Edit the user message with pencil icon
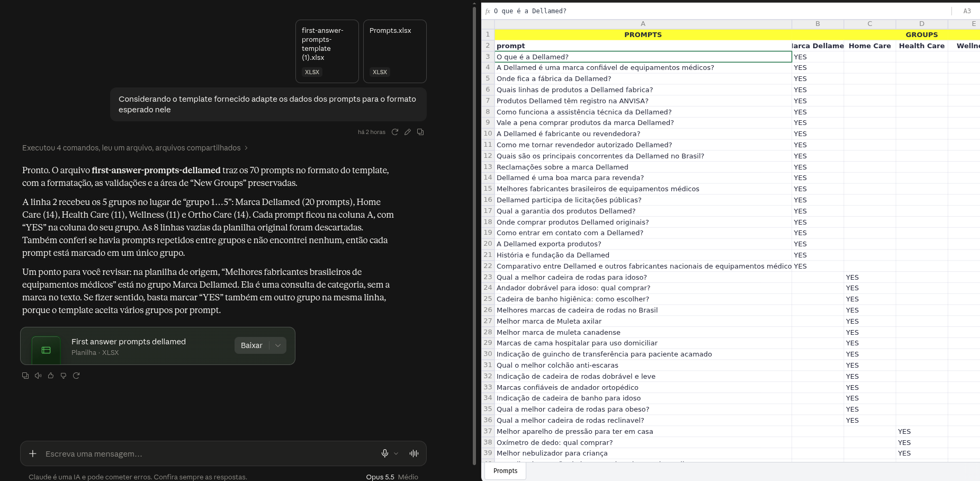Image resolution: width=980 pixels, height=481 pixels. click(x=408, y=132)
